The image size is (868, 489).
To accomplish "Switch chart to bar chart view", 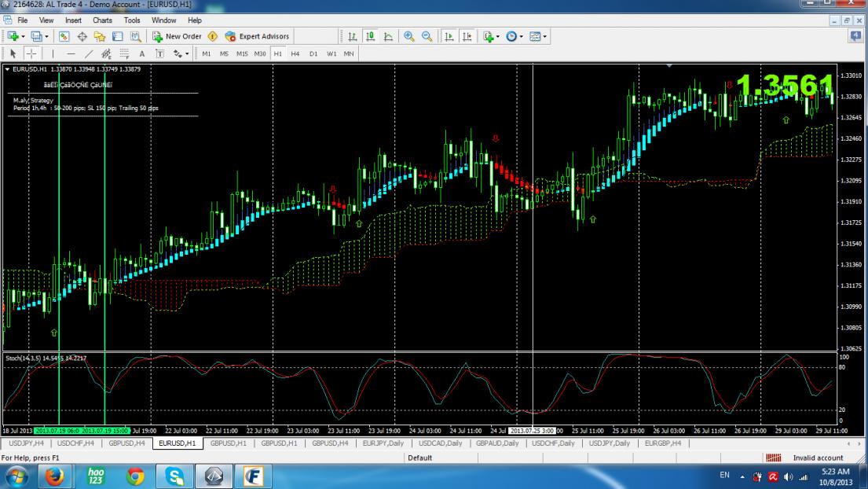I will 352,36.
